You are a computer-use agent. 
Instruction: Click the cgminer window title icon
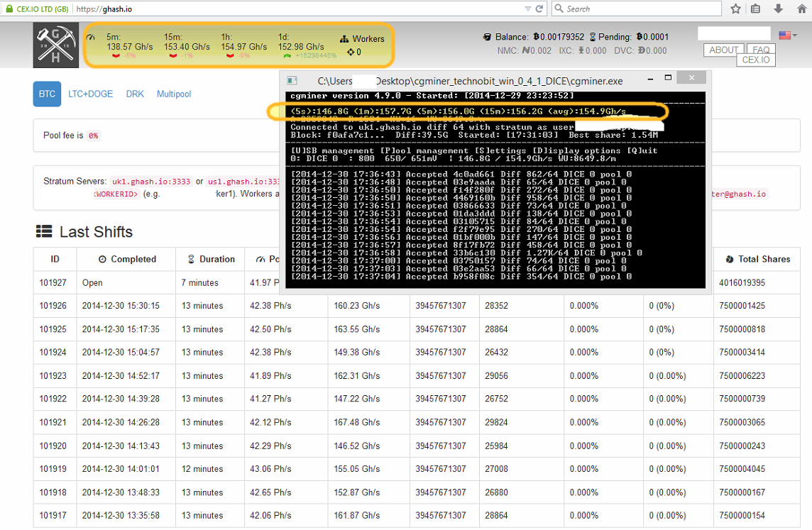tap(291, 81)
